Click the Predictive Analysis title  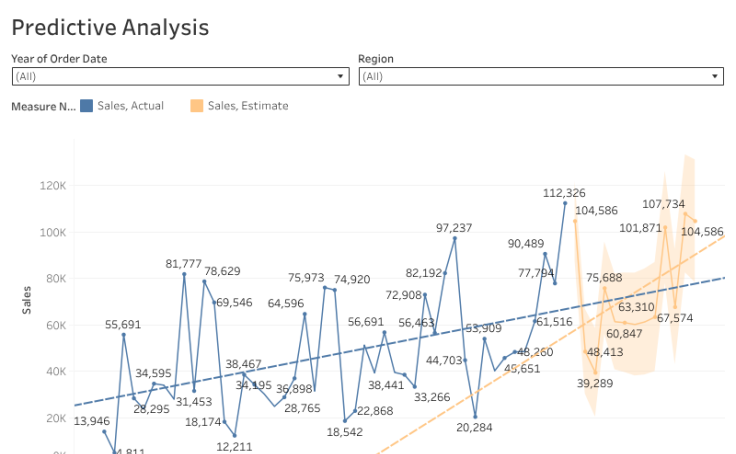pos(110,27)
